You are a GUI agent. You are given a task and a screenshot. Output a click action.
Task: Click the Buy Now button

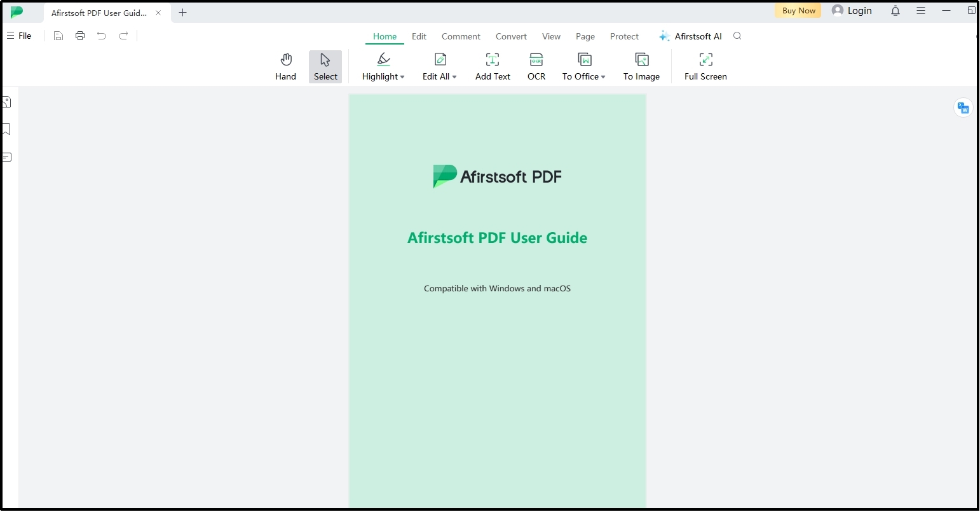click(798, 11)
